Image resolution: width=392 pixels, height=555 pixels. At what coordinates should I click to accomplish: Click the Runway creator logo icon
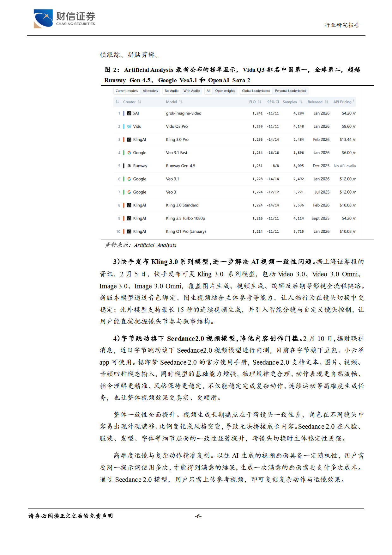click(x=129, y=166)
